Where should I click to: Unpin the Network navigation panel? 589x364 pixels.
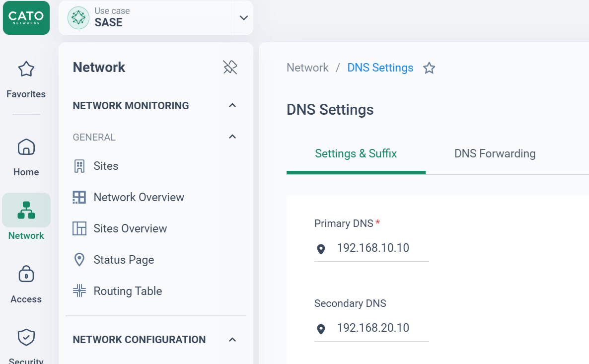tap(230, 67)
